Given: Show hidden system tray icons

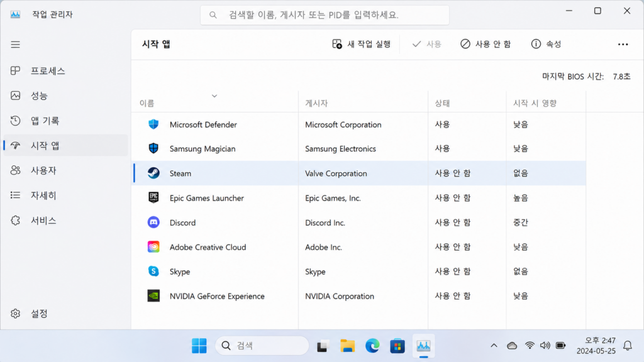Looking at the screenshot, I should click(494, 346).
